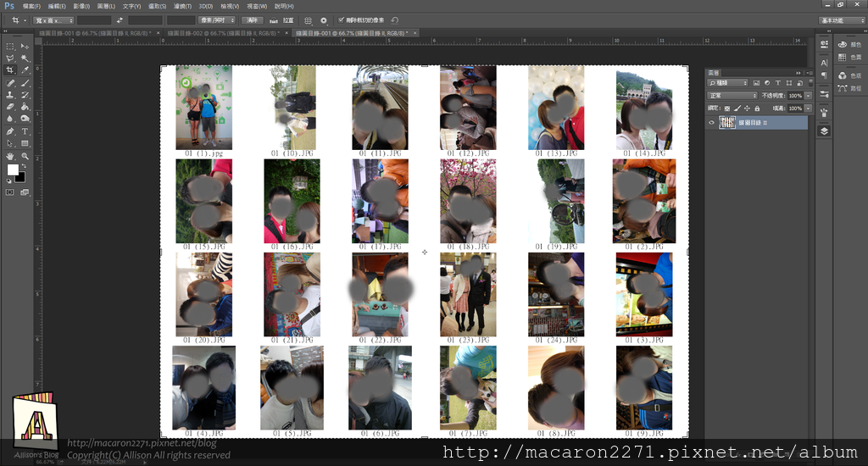Toggle type layer filter in Layers panel
The width and height of the screenshot is (868, 466).
(778, 83)
